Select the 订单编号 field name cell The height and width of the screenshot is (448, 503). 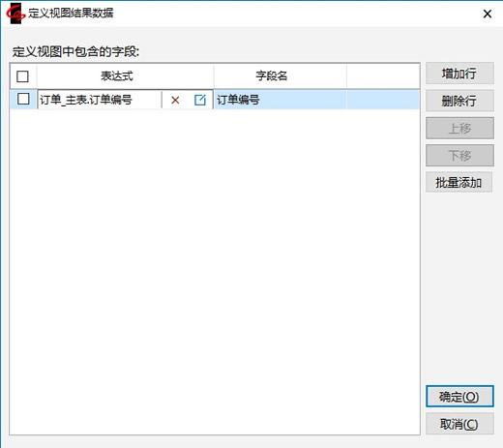[280, 100]
